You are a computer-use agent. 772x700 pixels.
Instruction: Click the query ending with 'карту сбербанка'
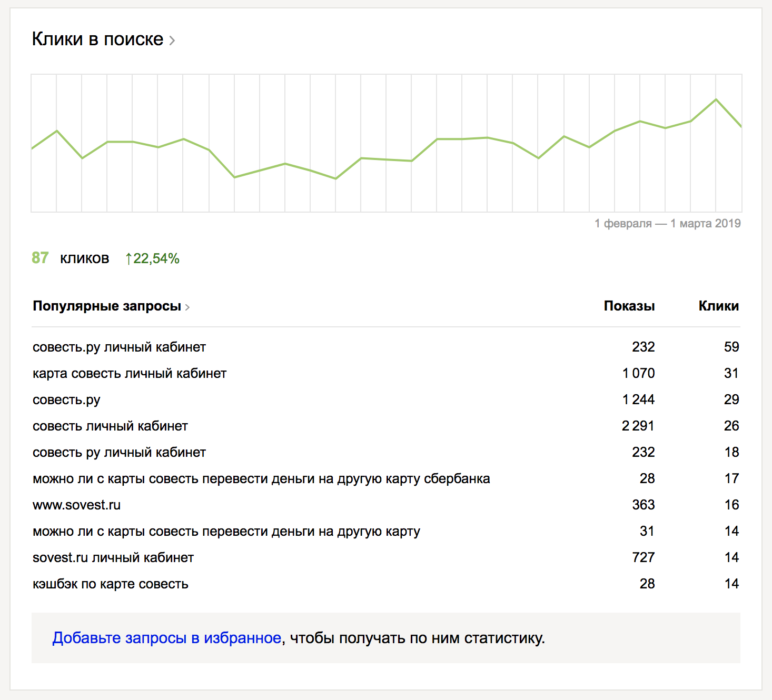(261, 479)
